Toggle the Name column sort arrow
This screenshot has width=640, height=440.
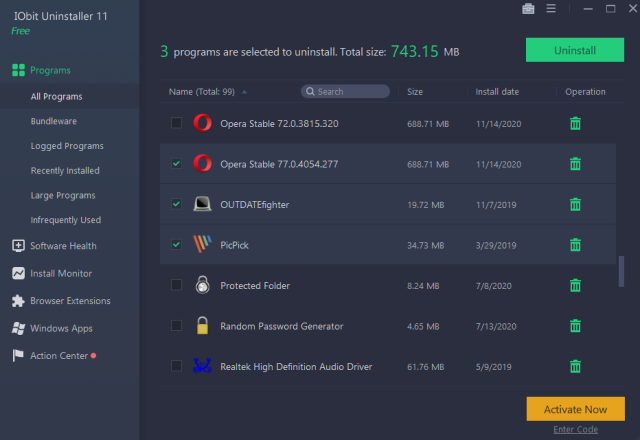[x=244, y=92]
